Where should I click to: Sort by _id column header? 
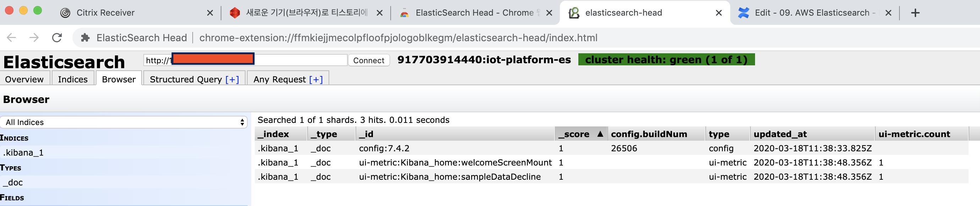tap(455, 134)
